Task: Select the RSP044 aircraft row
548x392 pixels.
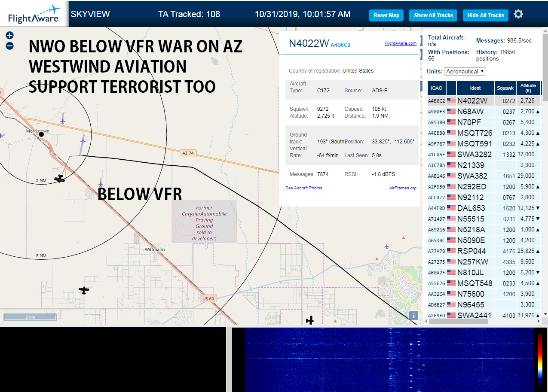Action: click(x=484, y=251)
